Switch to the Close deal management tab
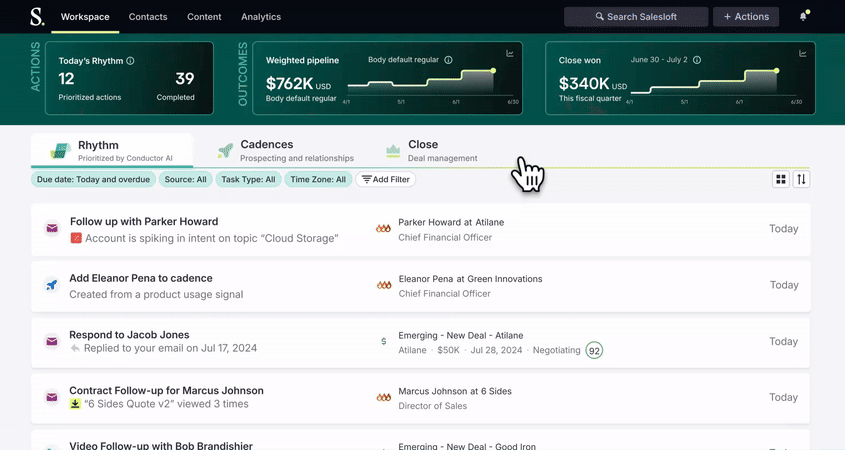845x450 pixels. coord(432,150)
